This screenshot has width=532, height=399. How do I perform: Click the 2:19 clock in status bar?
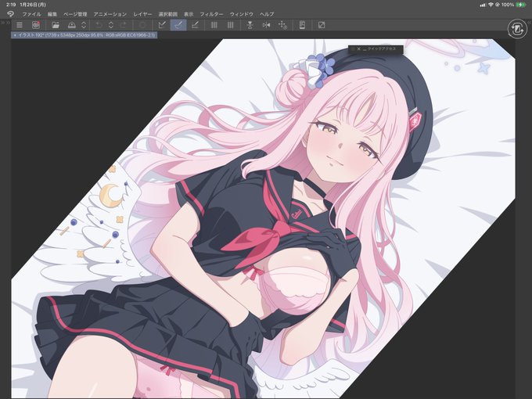click(x=10, y=5)
